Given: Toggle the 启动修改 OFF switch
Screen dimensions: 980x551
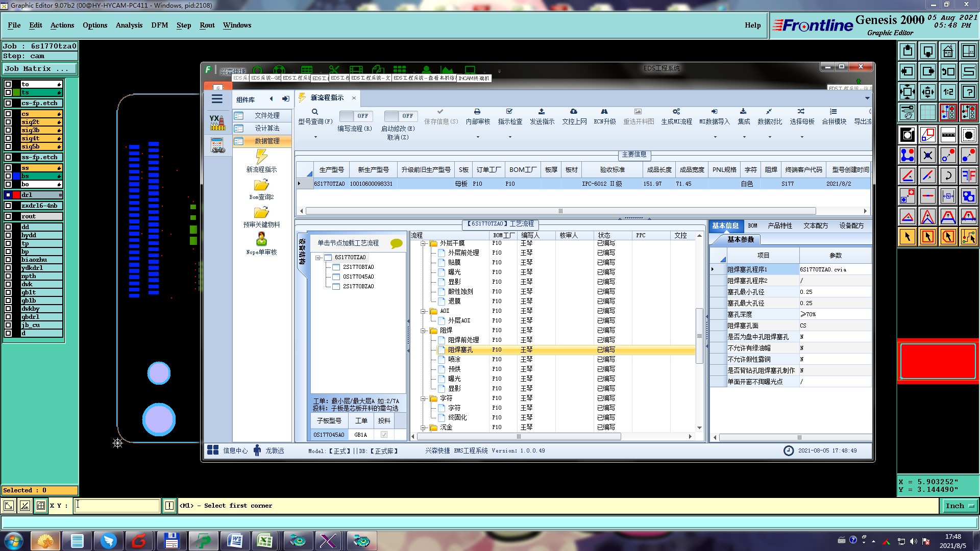Looking at the screenshot, I should [400, 116].
